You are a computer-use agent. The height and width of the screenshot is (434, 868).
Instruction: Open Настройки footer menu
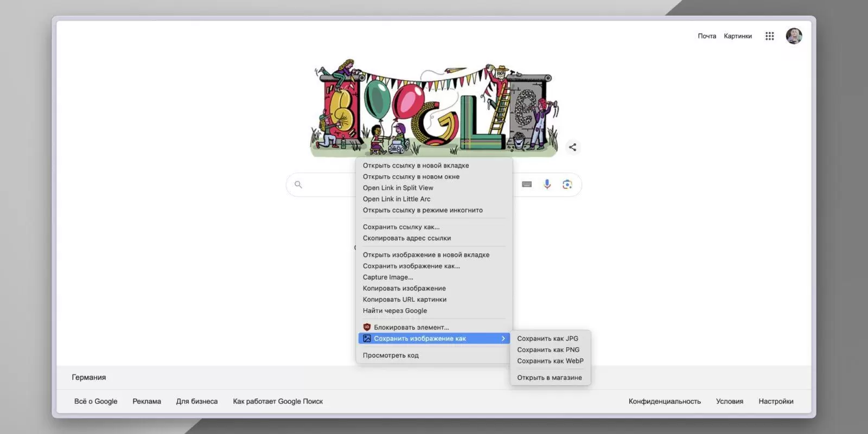coord(776,401)
